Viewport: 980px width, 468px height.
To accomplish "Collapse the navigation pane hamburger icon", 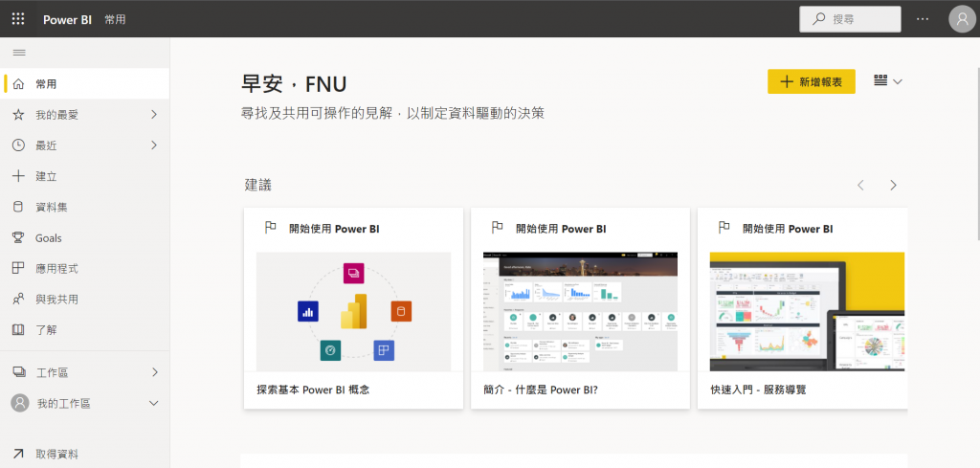I will [19, 53].
